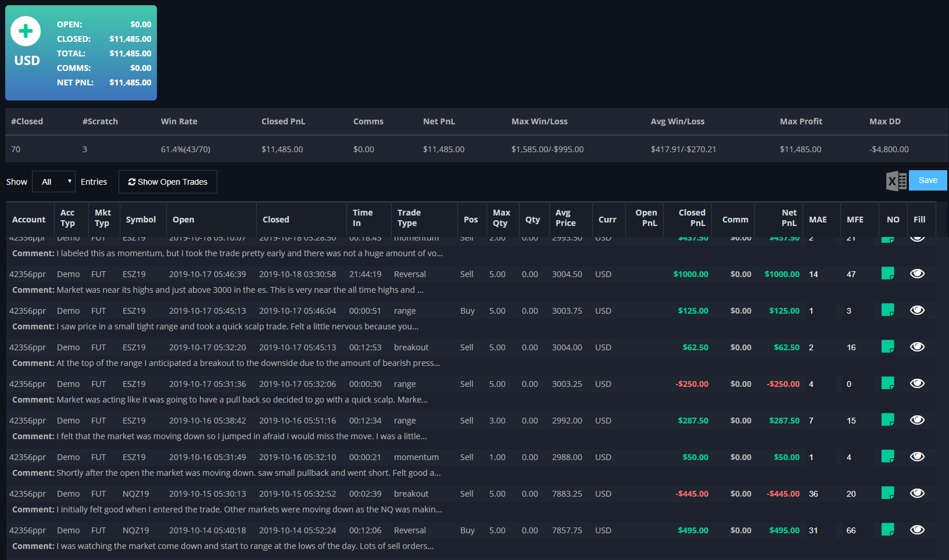949x560 pixels.
Task: View fills via eye icon for $50.00 trade
Action: [x=917, y=457]
